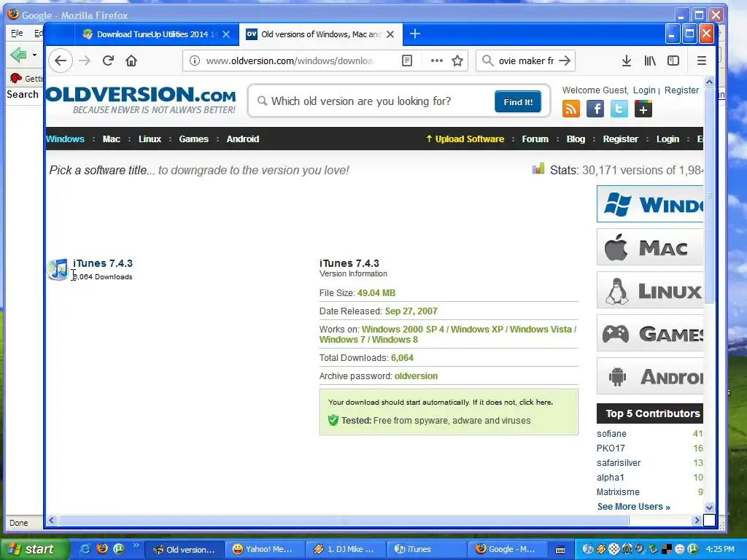The image size is (747, 560).
Task: Switch to 1. DJ Mike taskbar button
Action: point(344,549)
